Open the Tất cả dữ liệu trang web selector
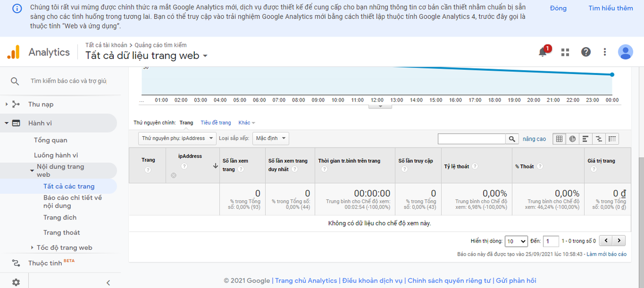The image size is (644, 288). click(147, 56)
